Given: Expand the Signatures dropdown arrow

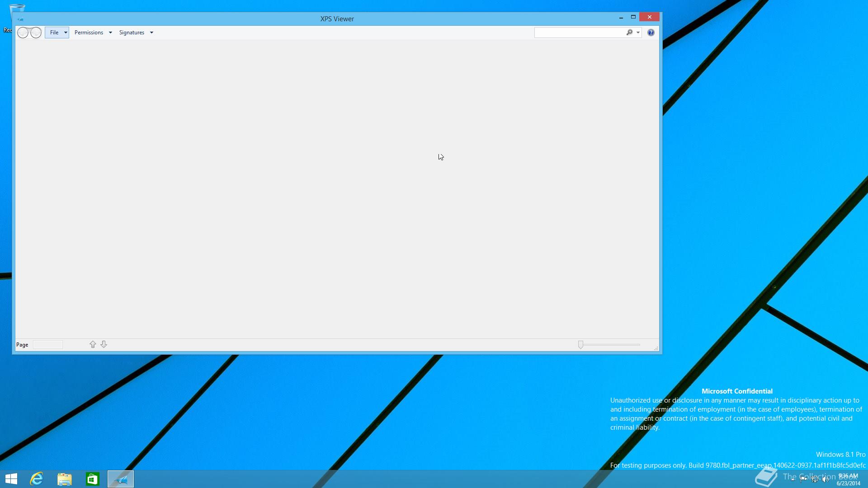Looking at the screenshot, I should point(151,33).
